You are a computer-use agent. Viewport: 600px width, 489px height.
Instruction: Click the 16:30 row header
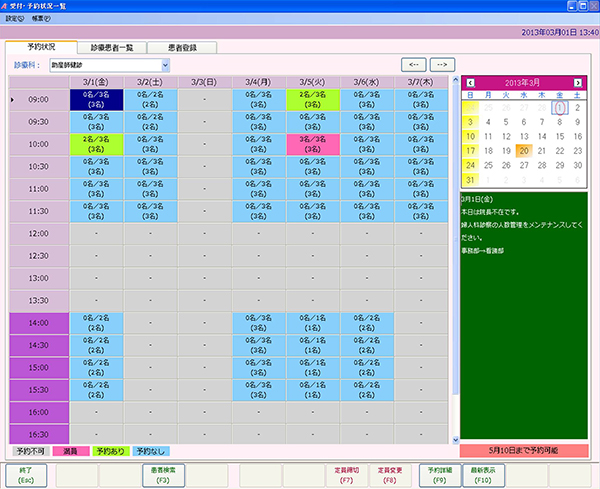point(39,435)
